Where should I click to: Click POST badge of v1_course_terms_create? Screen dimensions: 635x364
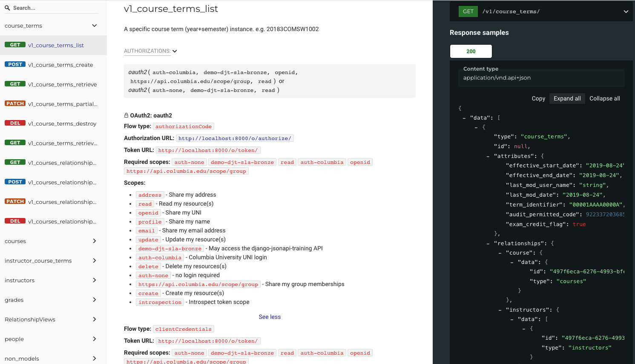point(15,64)
